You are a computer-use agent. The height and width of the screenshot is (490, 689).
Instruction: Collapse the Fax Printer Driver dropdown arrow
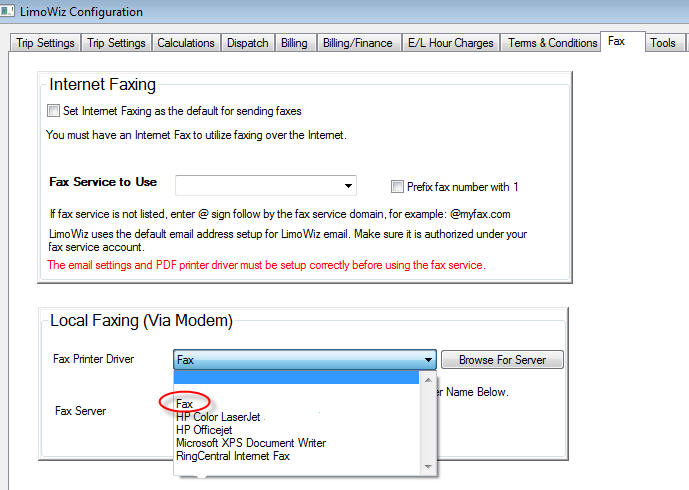[428, 360]
